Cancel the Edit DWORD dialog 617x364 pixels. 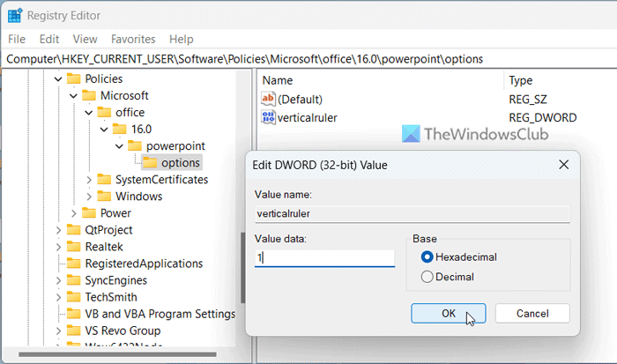point(532,313)
